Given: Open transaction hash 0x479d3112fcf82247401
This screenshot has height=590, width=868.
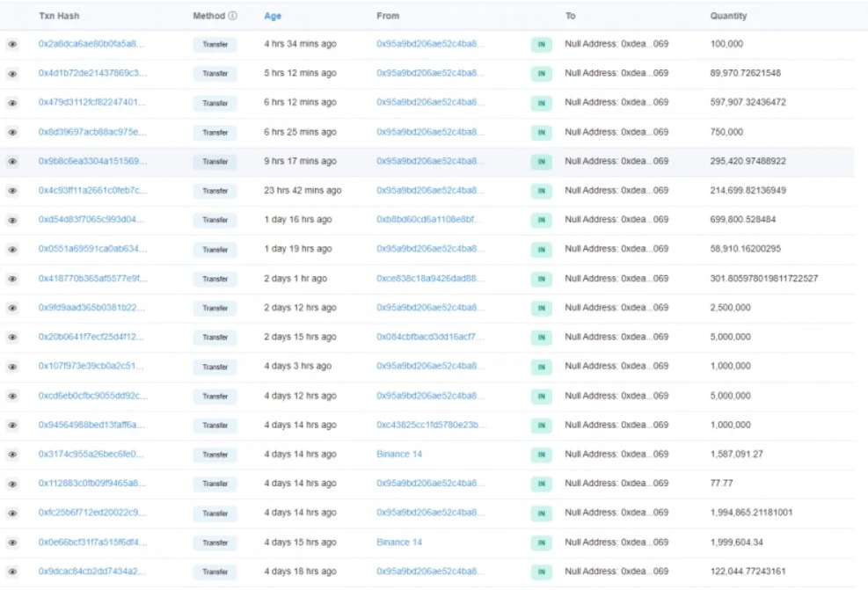Looking at the screenshot, I should tap(92, 102).
